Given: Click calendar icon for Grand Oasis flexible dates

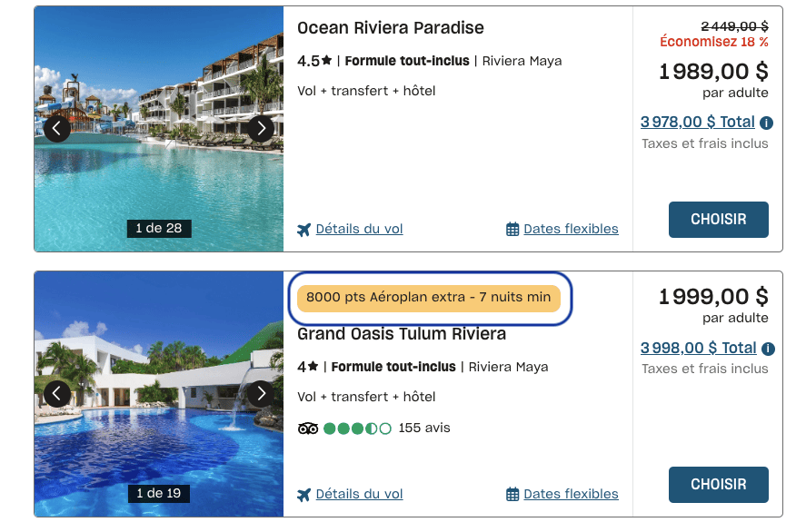Looking at the screenshot, I should coord(512,495).
